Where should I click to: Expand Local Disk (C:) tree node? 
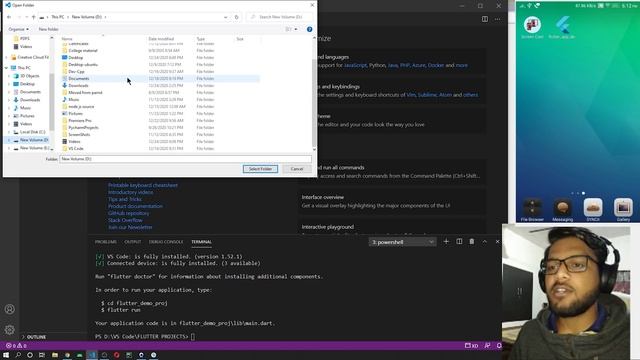point(9,132)
